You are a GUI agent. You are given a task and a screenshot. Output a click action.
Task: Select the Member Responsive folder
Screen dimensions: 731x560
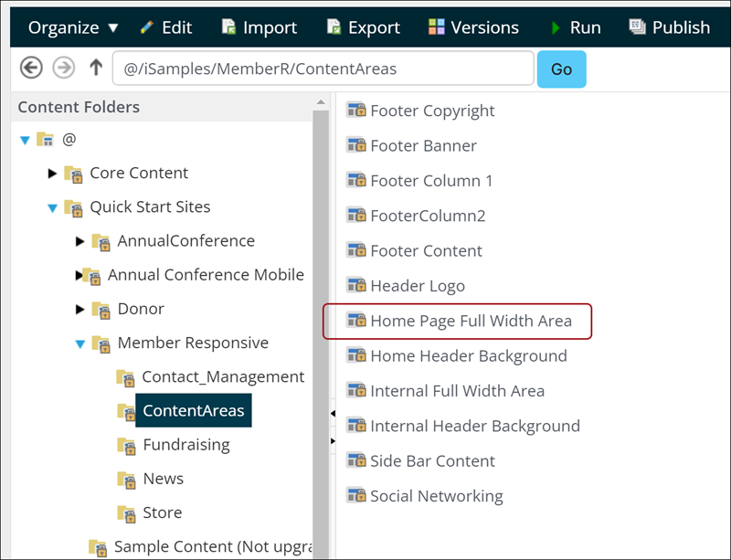pyautogui.click(x=193, y=343)
